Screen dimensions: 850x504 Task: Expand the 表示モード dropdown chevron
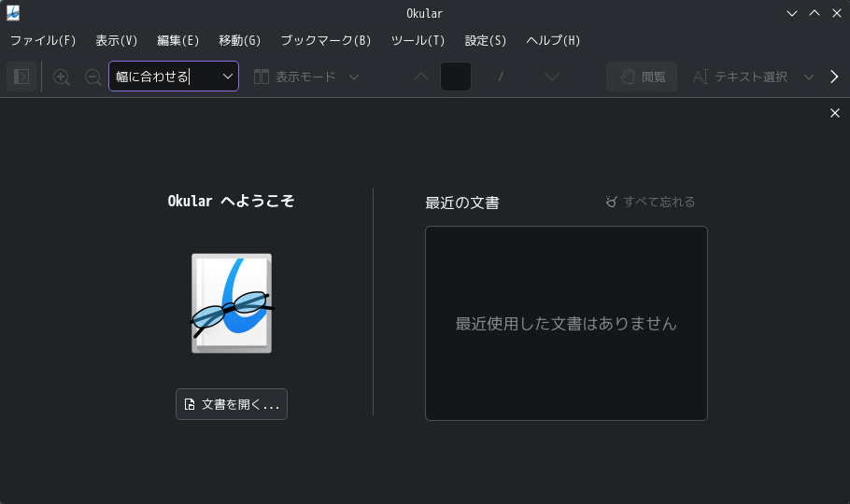[x=354, y=77]
